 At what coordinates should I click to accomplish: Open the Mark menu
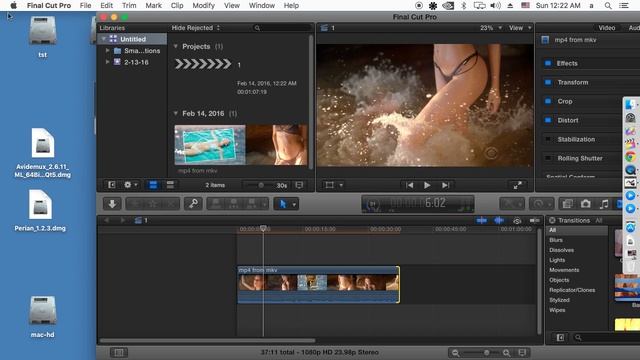[153, 5]
